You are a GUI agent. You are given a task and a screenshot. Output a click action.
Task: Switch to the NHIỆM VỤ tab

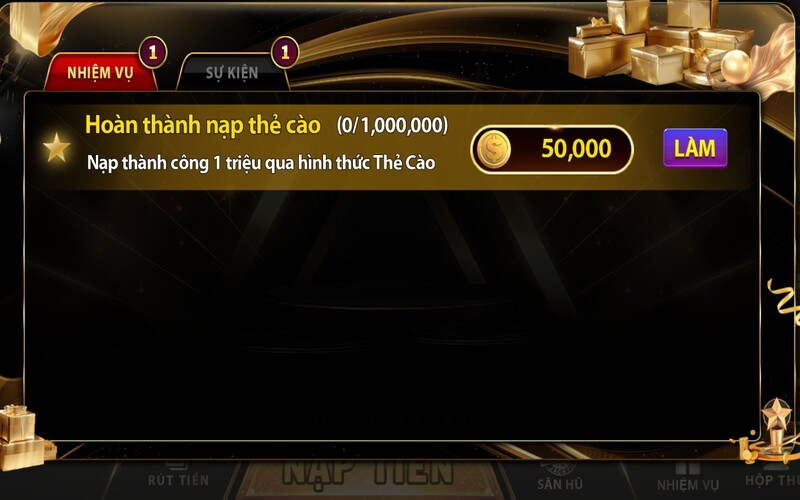click(101, 72)
